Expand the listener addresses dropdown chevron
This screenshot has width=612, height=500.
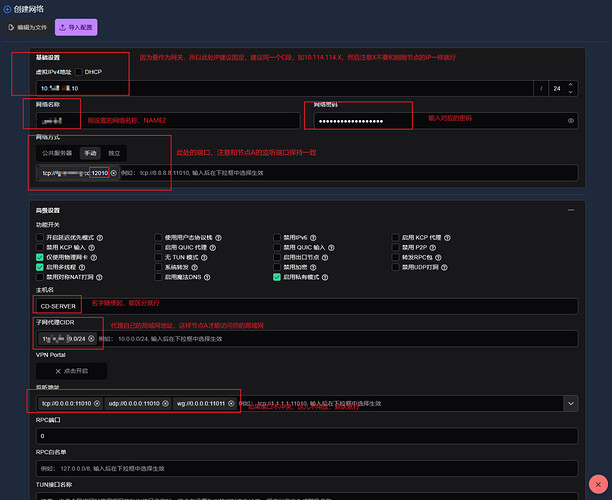point(571,404)
